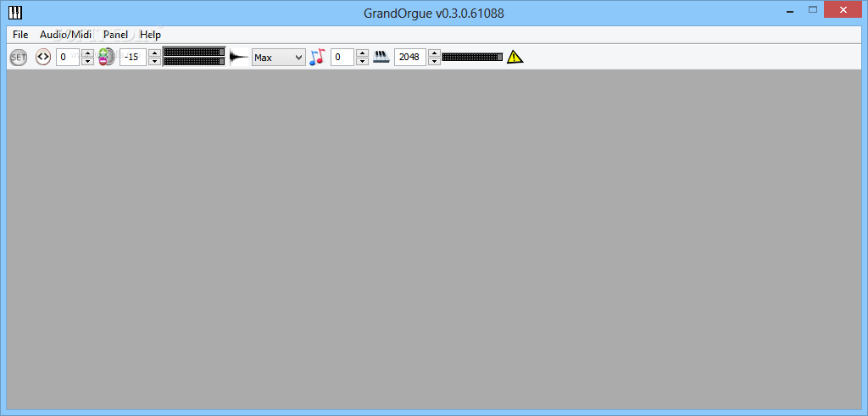Decrease the memory level spinner value

pos(87,61)
